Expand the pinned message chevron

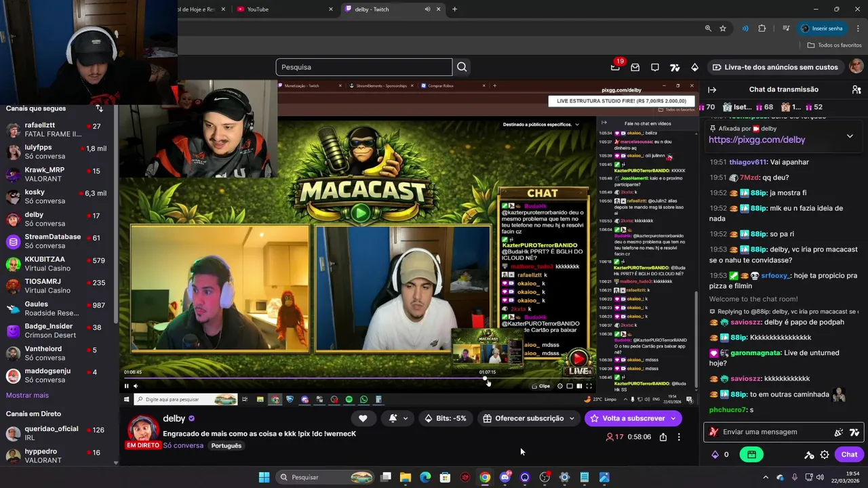click(x=850, y=136)
